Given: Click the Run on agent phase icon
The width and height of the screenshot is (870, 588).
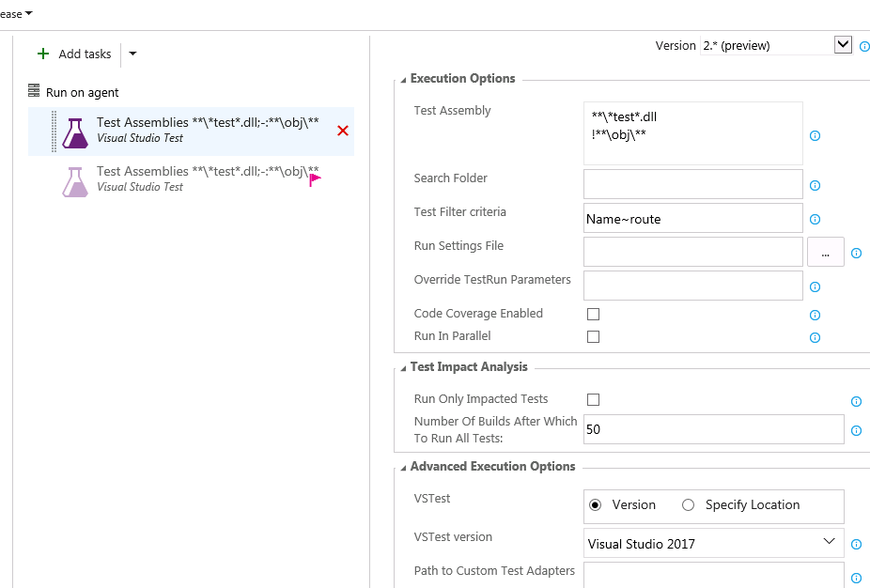Looking at the screenshot, I should tap(35, 91).
